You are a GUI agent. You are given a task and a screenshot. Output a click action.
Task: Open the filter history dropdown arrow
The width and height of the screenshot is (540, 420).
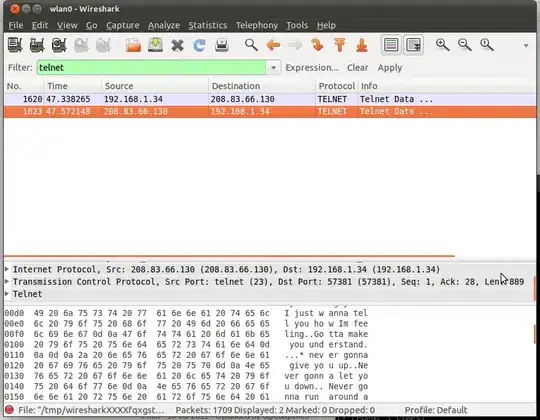pyautogui.click(x=273, y=68)
